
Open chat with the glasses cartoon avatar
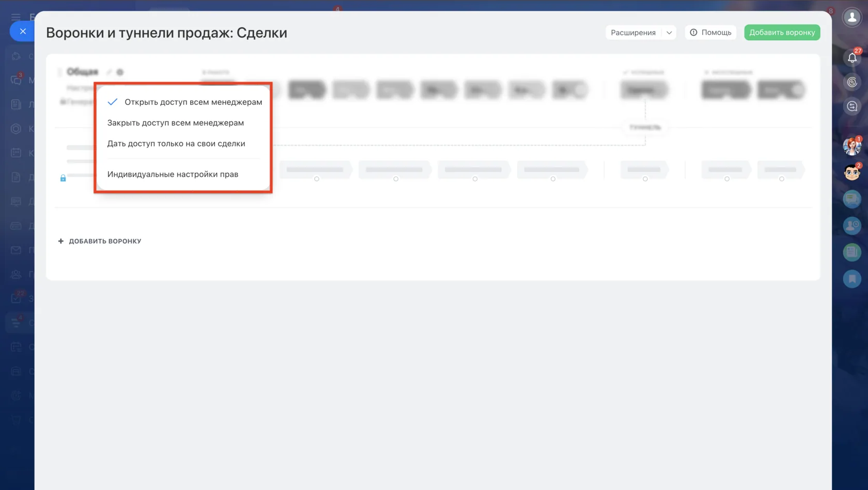pyautogui.click(x=852, y=172)
